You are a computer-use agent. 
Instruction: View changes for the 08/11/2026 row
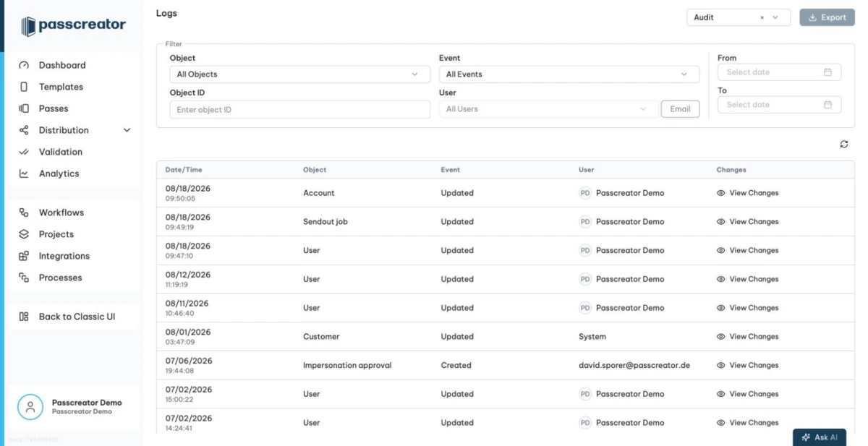(x=747, y=308)
